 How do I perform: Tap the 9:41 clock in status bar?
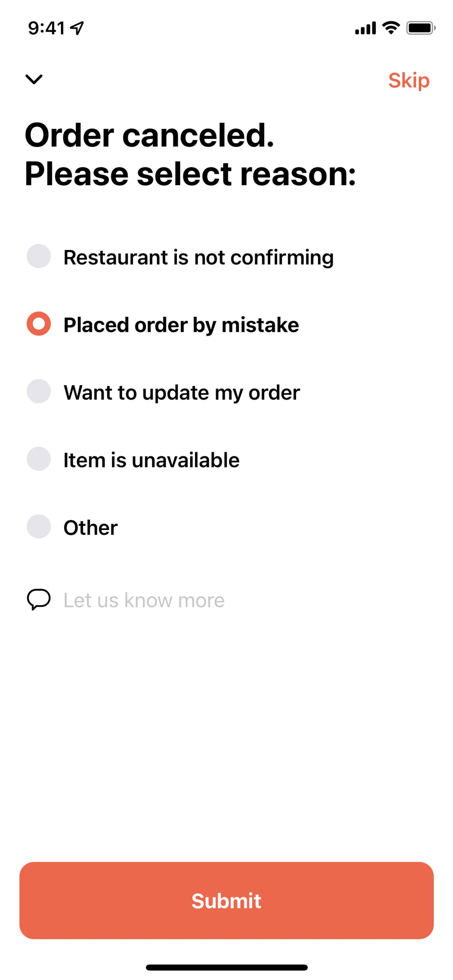[x=46, y=28]
